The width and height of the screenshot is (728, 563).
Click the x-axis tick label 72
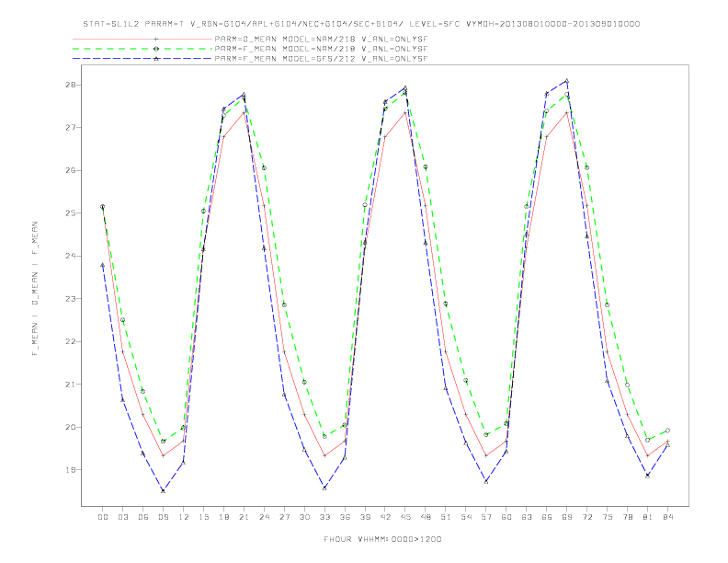point(587,517)
